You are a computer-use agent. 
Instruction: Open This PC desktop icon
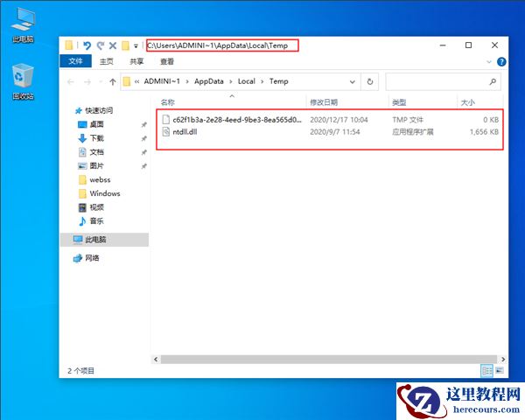click(x=23, y=25)
